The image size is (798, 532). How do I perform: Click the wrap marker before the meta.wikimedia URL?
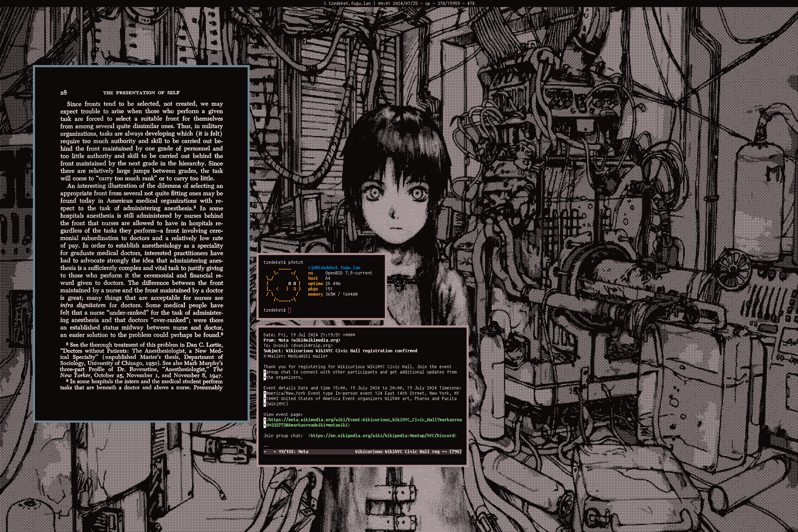pos(265,420)
